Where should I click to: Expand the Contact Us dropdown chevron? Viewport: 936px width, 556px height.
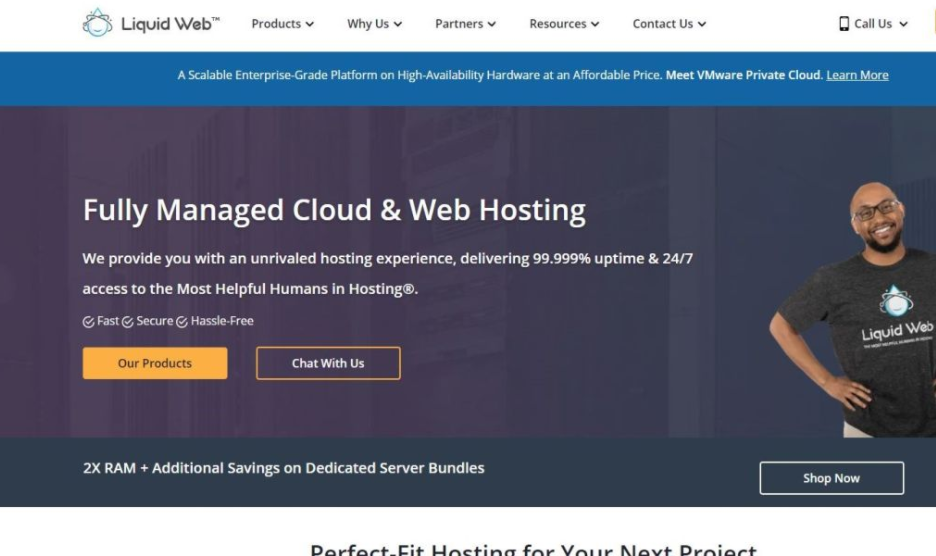(702, 24)
